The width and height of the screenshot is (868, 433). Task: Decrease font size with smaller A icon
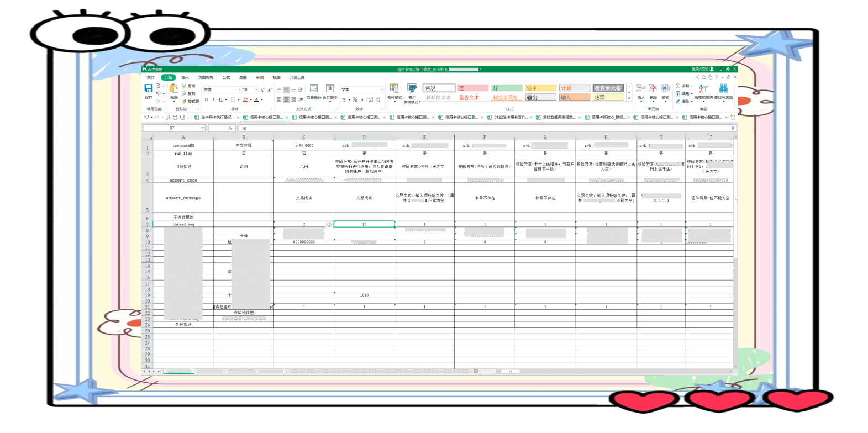270,90
